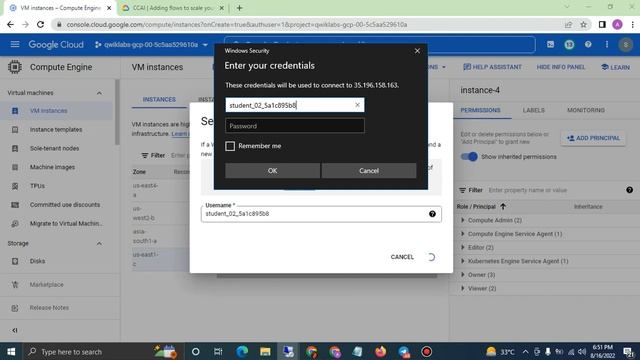Activate Cloud Shell icon in header

click(550, 44)
